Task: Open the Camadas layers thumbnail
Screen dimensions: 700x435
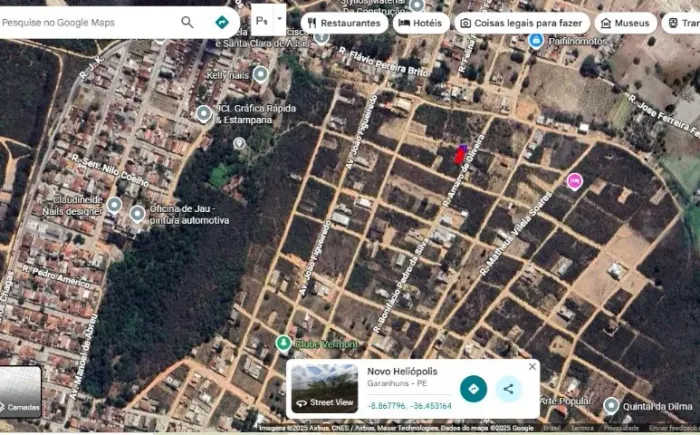Action: [21, 392]
